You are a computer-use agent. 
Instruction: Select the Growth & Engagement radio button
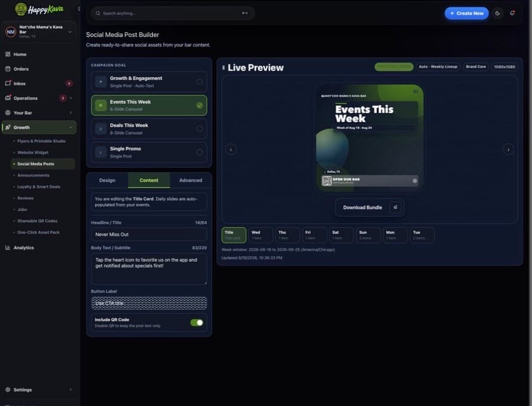tap(200, 82)
